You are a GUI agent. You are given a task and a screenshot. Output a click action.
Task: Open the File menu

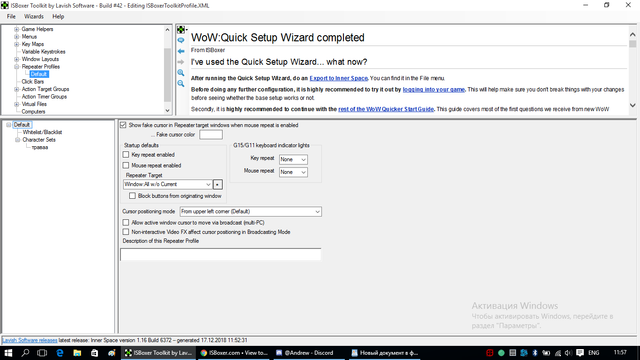[11, 16]
